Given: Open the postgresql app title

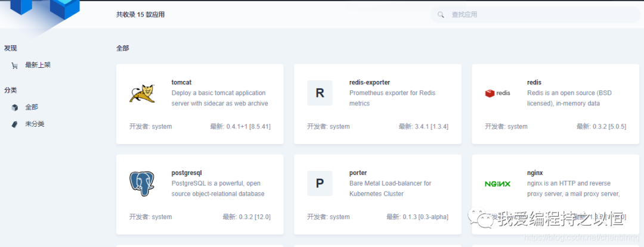Looking at the screenshot, I should 187,173.
